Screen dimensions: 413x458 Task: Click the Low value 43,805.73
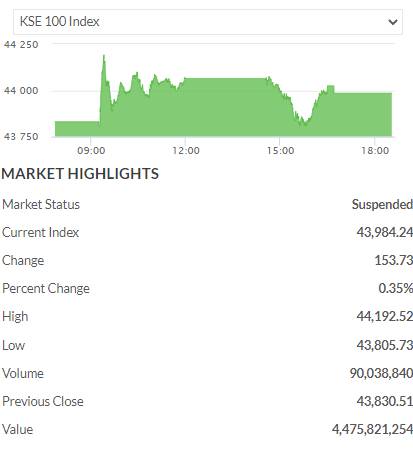pos(385,345)
